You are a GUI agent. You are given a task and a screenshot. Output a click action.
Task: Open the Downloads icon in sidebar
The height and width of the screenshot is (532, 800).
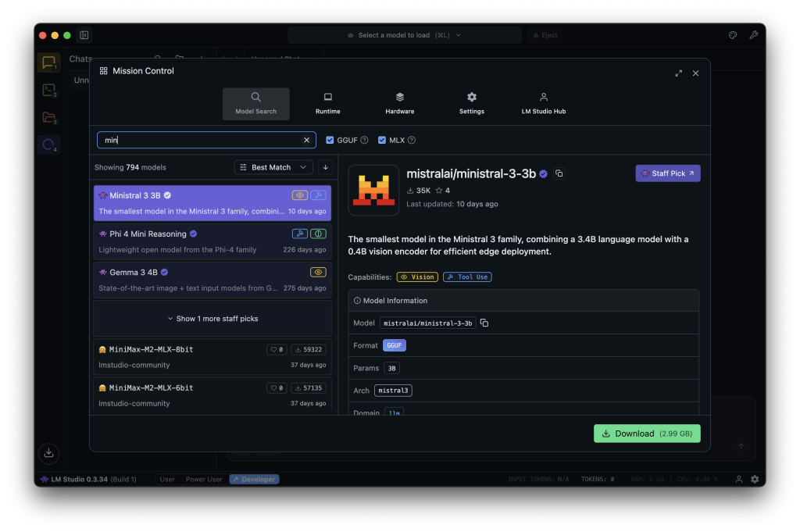coord(48,452)
